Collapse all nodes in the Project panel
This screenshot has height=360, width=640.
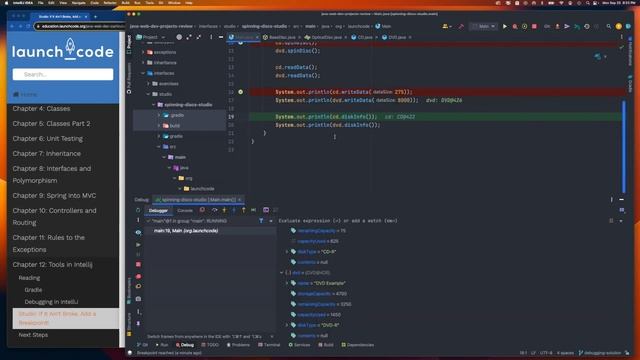(199, 37)
